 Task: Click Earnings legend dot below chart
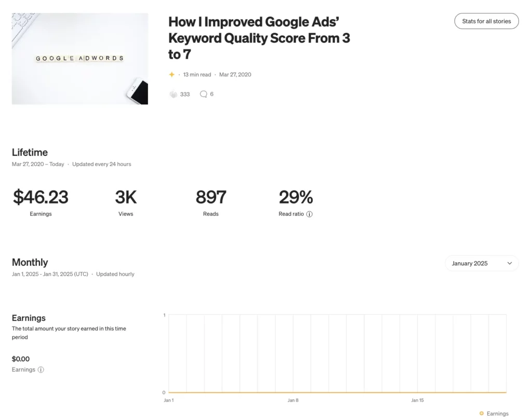pos(482,414)
